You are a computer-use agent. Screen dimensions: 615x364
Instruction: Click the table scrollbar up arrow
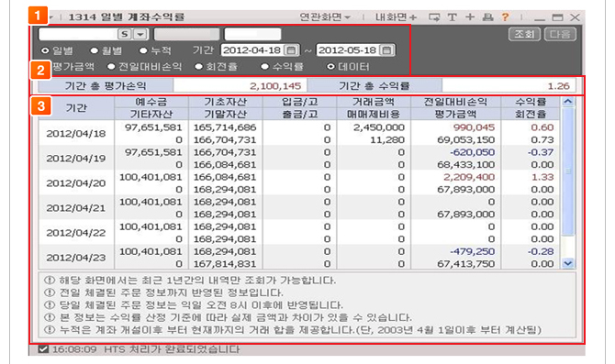568,102
